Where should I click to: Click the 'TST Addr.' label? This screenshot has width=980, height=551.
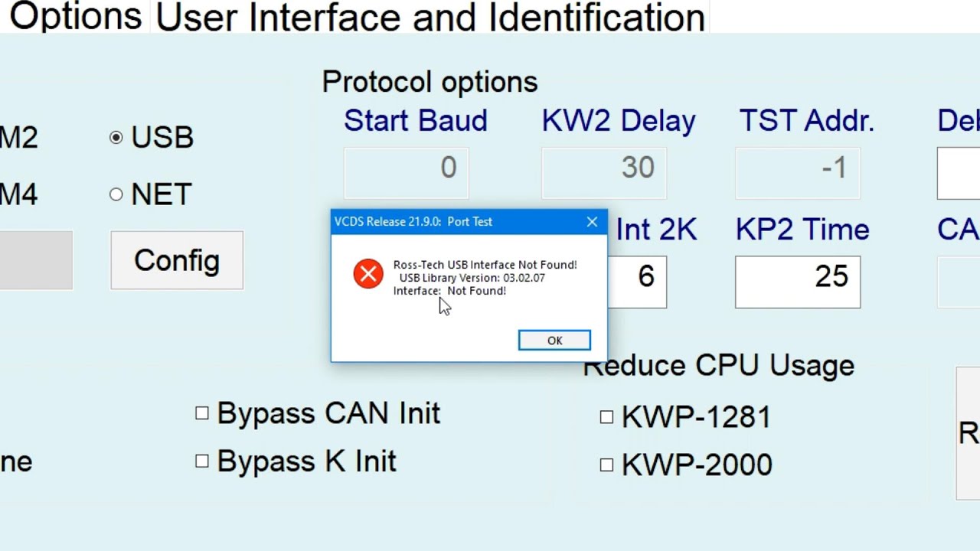click(x=806, y=121)
